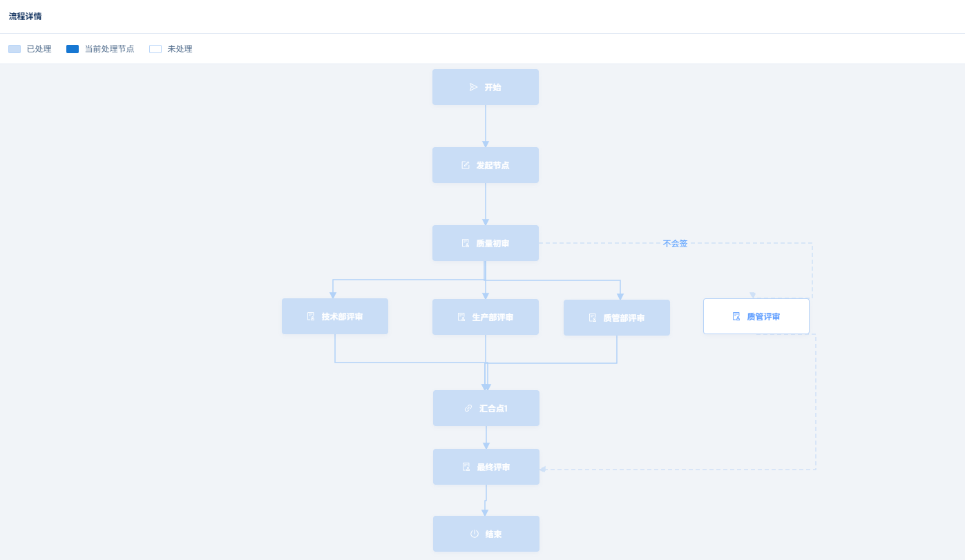Click the power icon in 结束 node
Screen dimensions: 965x560
coord(474,534)
